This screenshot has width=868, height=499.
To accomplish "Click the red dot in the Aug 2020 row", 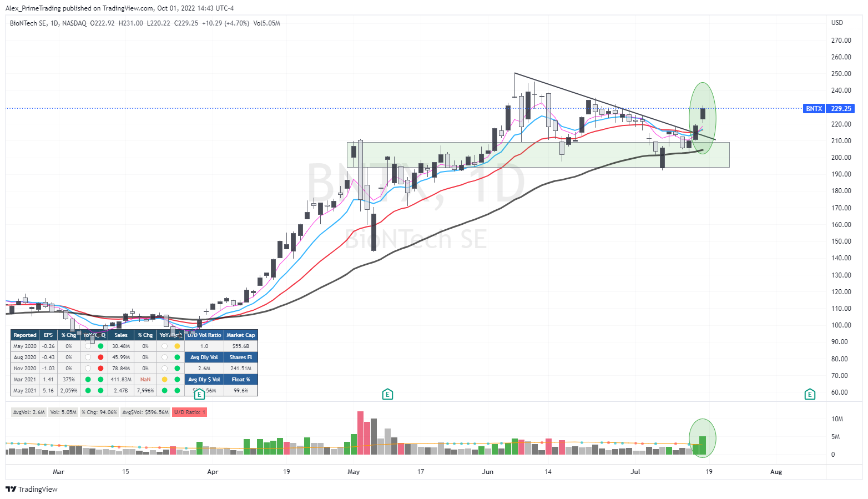I will 100,357.
